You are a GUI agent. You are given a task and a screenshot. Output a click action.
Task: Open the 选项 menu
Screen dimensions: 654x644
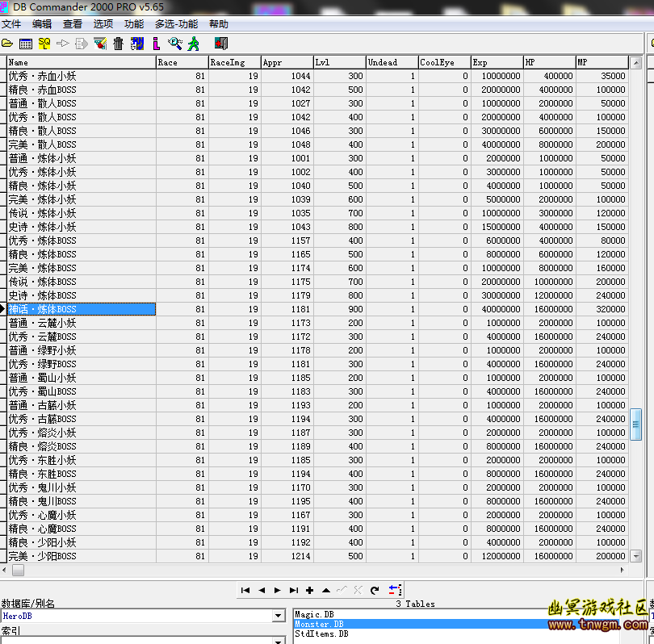click(x=103, y=24)
